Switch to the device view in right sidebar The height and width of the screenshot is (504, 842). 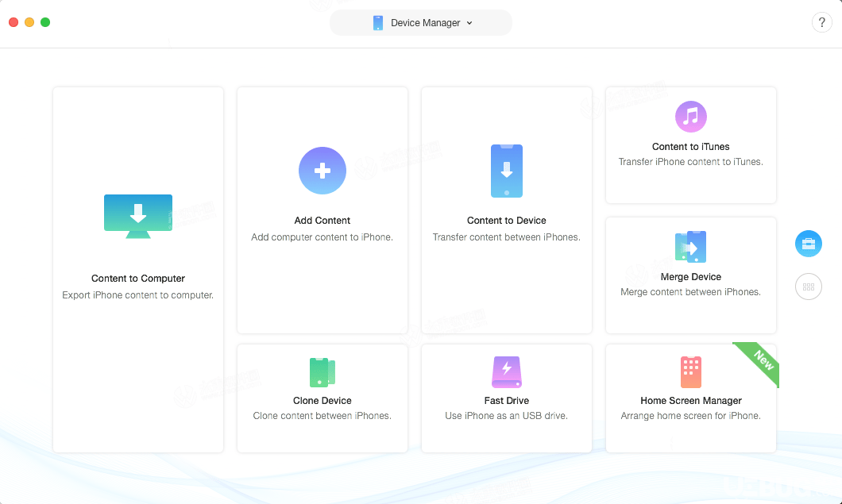click(x=809, y=244)
